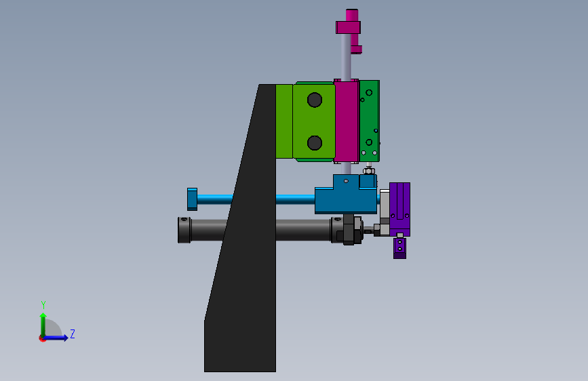This screenshot has height=381, width=588.
Task: Select the lower black hole in green block
Action: click(314, 143)
